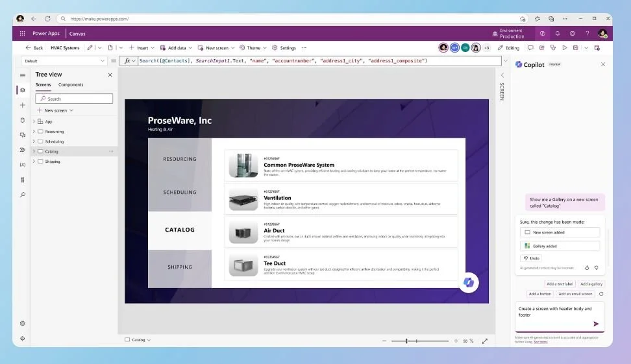Click the Add a button suggestion
Viewport: 631px width, 364px height.
coord(539,294)
